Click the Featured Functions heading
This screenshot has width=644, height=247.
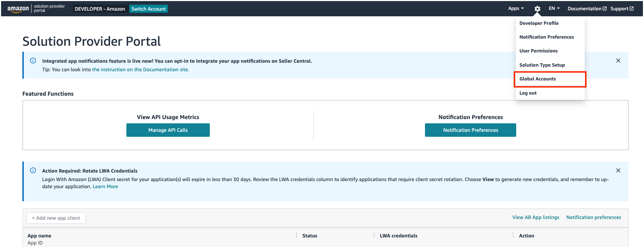click(x=48, y=94)
